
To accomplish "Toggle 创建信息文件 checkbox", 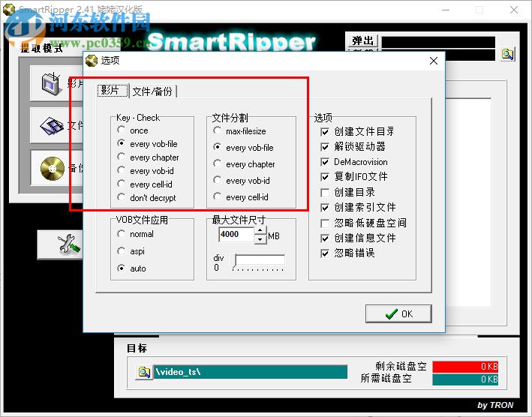I will pos(325,238).
